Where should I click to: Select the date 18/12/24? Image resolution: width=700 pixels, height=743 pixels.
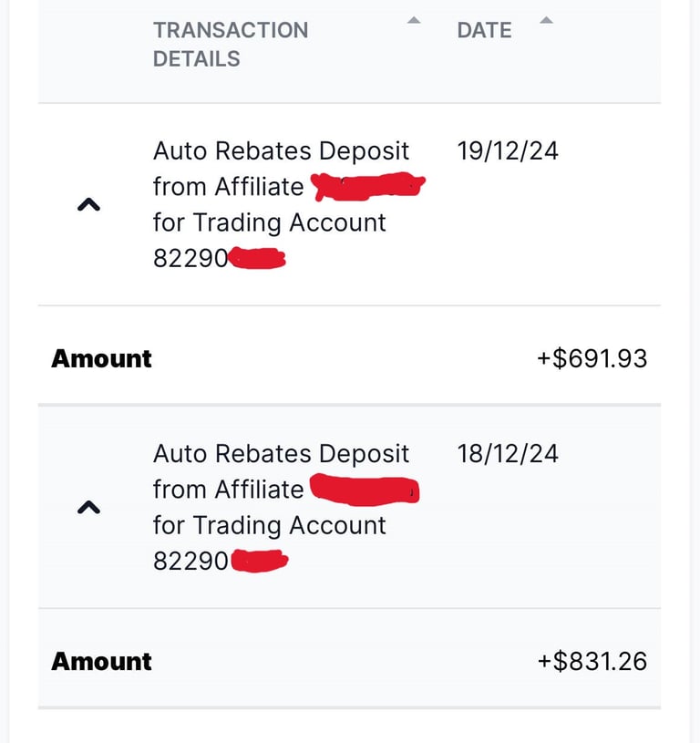coord(509,453)
